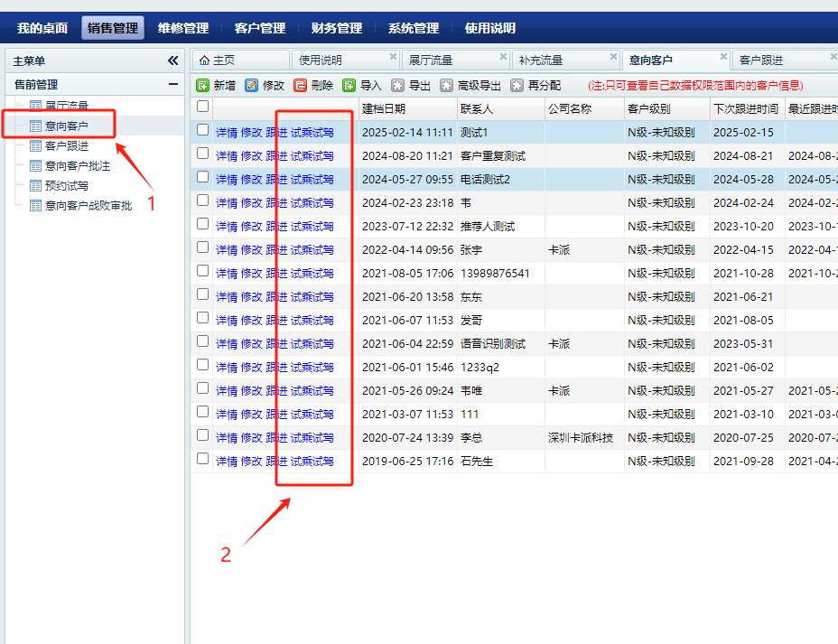
Task: Open 意向客户战败审批 in the sidebar
Action: point(88,206)
